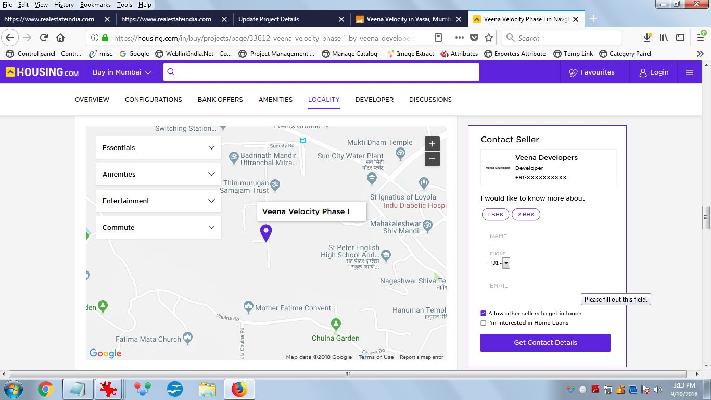This screenshot has width=711, height=400.
Task: Expand the Commute category
Action: 158,228
